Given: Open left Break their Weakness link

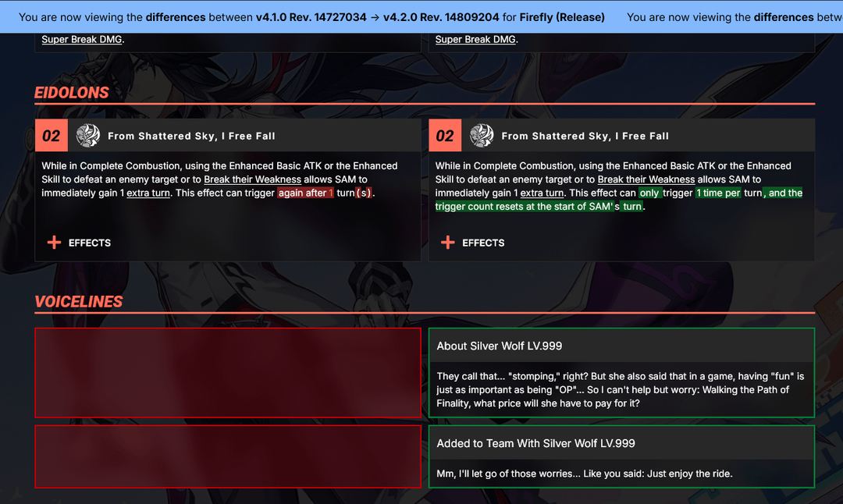Looking at the screenshot, I should coord(252,179).
